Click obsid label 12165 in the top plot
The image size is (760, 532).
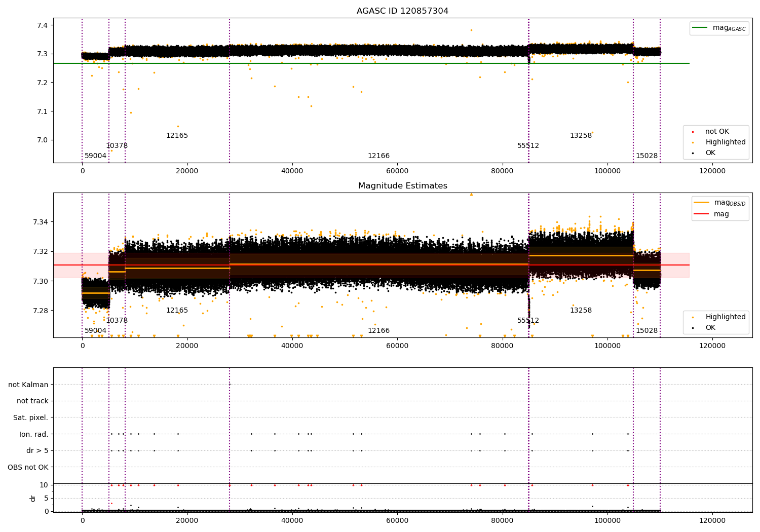coord(177,136)
